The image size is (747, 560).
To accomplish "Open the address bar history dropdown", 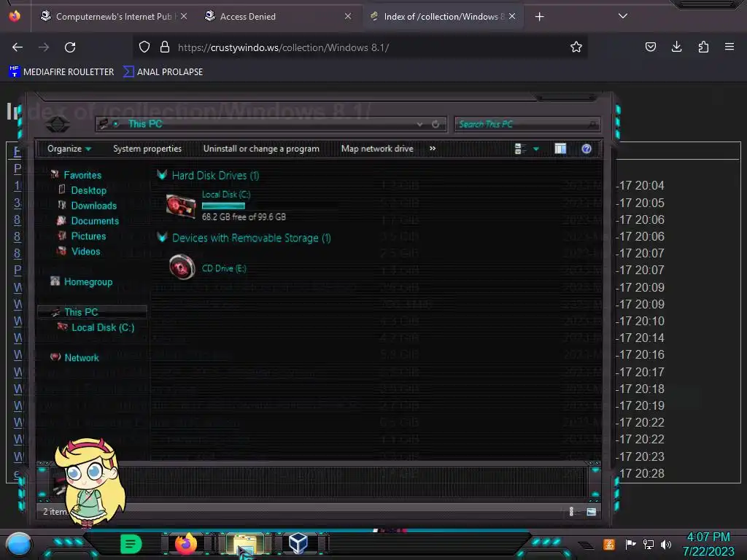I will pyautogui.click(x=419, y=124).
